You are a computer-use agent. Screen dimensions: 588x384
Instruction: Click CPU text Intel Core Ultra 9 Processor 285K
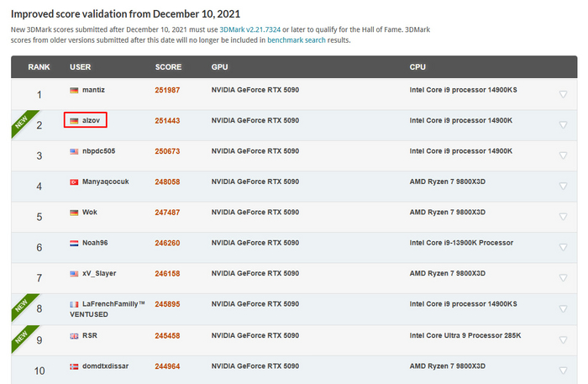pyautogui.click(x=465, y=335)
